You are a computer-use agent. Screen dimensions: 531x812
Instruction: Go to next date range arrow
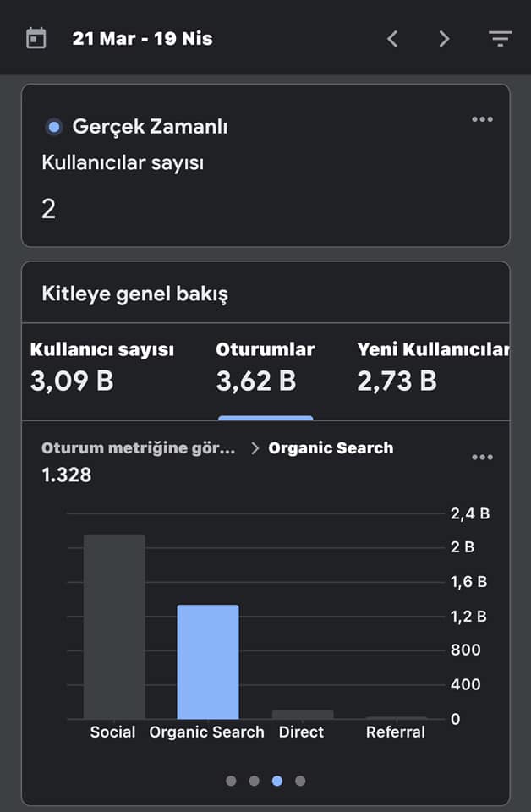click(x=444, y=39)
